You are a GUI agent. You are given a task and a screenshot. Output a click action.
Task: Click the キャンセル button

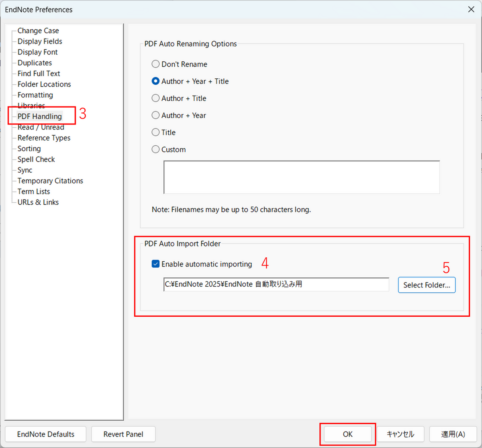coord(400,434)
